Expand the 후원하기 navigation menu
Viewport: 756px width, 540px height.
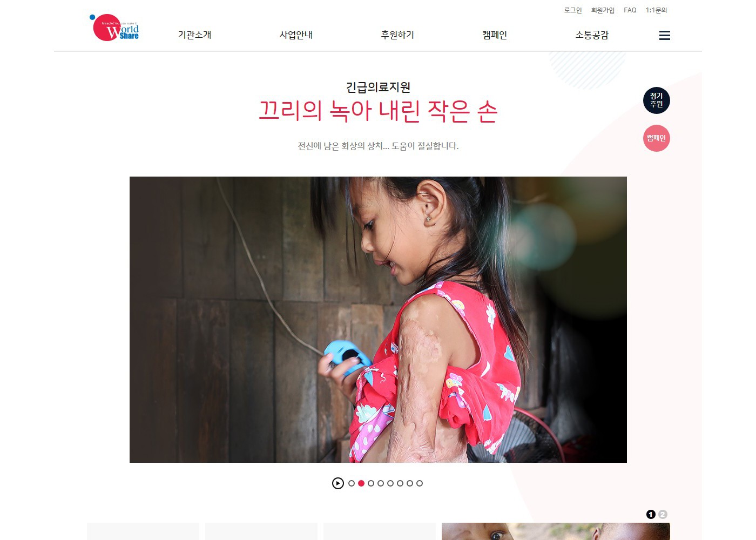pyautogui.click(x=397, y=35)
